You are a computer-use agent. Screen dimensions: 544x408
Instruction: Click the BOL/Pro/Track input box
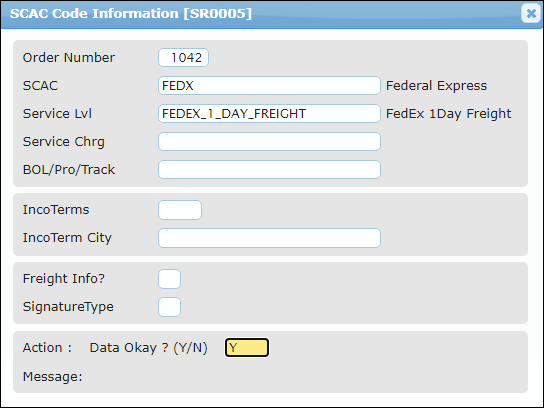coord(269,170)
